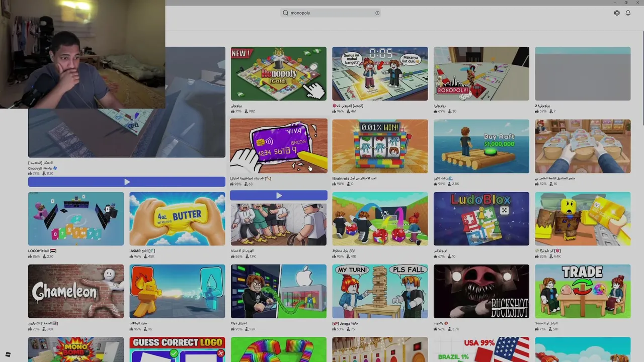
Task: Click the magnifier icon in the search bar
Action: (286, 13)
